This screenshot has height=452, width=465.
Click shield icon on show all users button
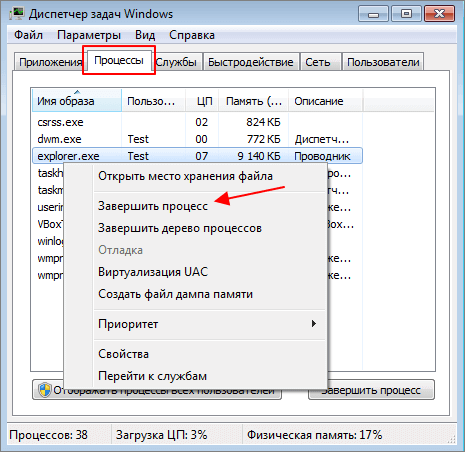pyautogui.click(x=44, y=390)
